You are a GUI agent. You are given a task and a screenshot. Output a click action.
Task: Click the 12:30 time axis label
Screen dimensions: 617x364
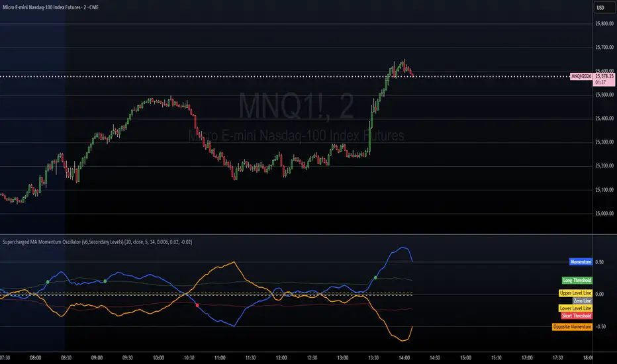click(312, 357)
